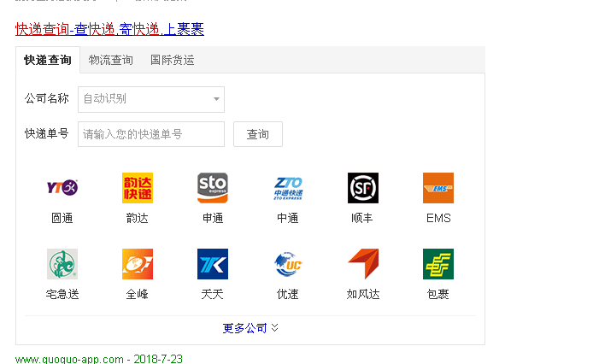Screen dimensions: 599x364
Task: Click the 中通 text label
Action: click(288, 218)
